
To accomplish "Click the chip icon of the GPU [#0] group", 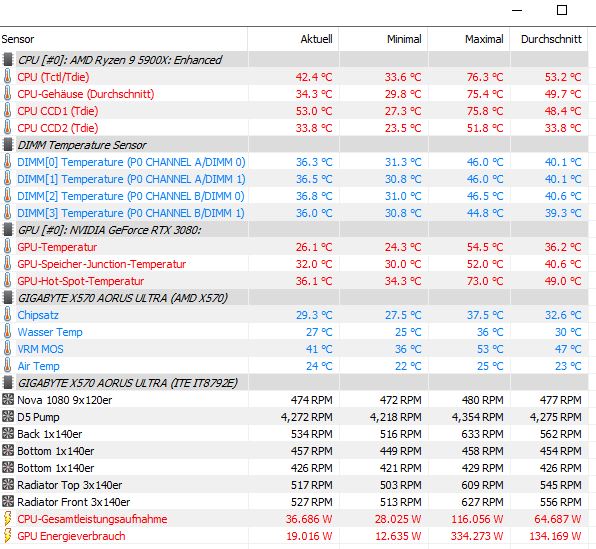I will tap(8, 230).
